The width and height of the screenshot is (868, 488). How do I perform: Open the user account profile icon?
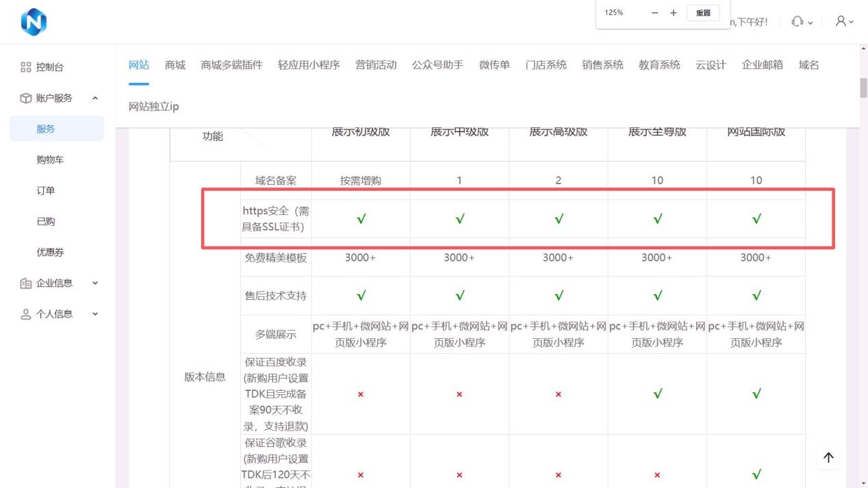tap(841, 21)
